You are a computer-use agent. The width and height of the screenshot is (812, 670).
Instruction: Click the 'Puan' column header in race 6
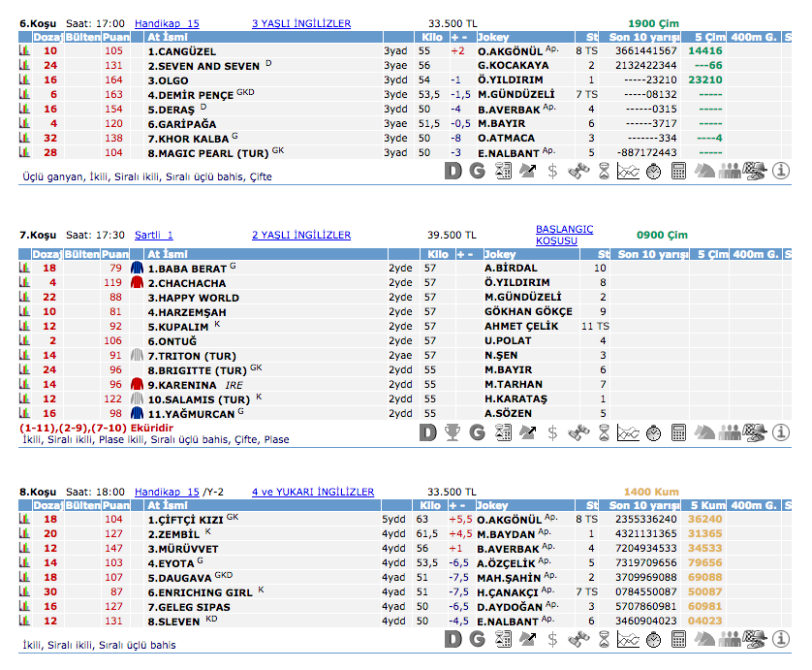pos(114,37)
